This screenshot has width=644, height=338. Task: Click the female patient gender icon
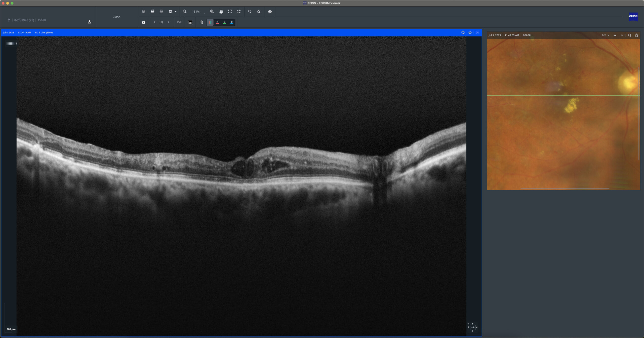click(x=9, y=20)
